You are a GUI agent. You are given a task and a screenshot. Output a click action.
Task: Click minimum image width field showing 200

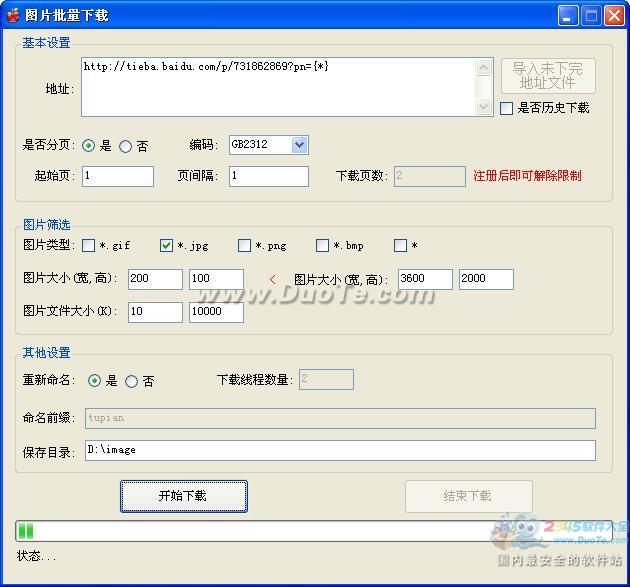pyautogui.click(x=155, y=279)
